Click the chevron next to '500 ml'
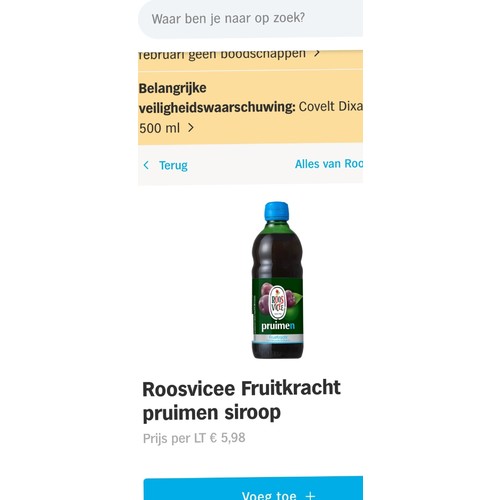The height and width of the screenshot is (500, 500). [191, 128]
